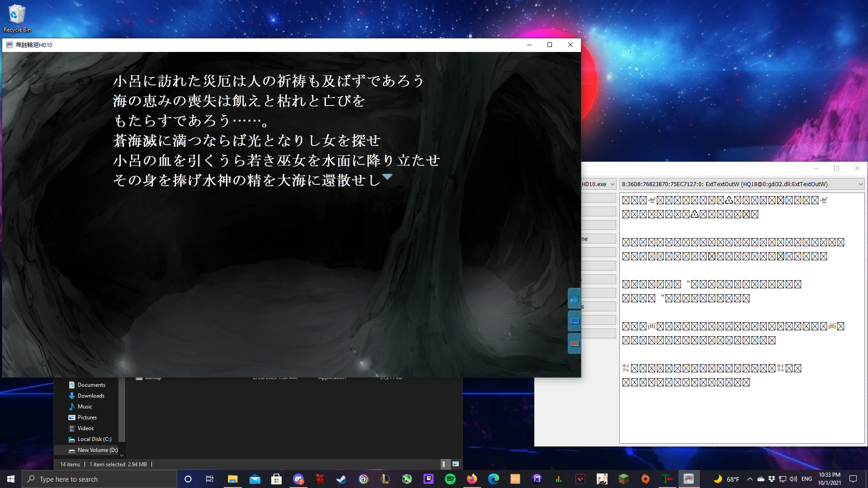Open the Recycle Bin on the desktop
Viewport: 868px width, 488px height.
[17, 14]
